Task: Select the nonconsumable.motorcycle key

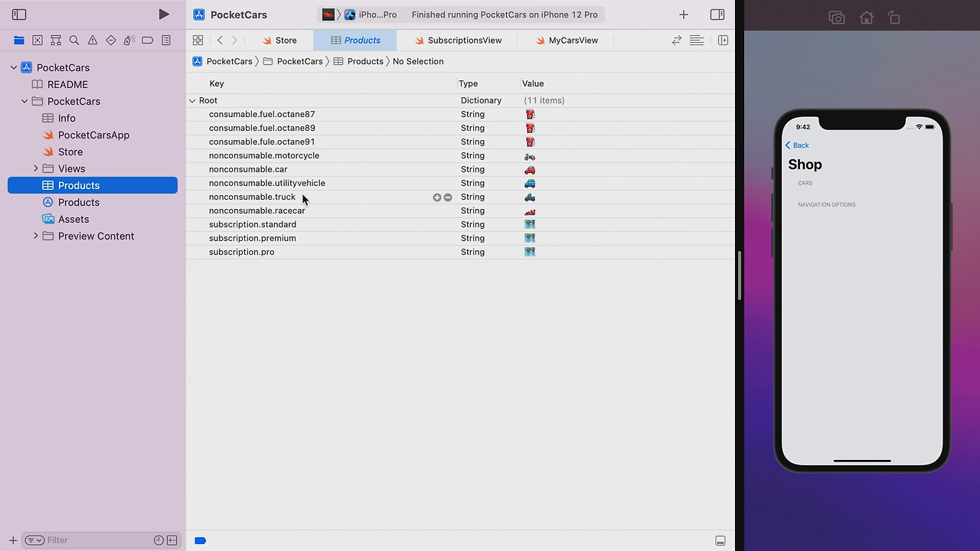Action: pyautogui.click(x=264, y=155)
